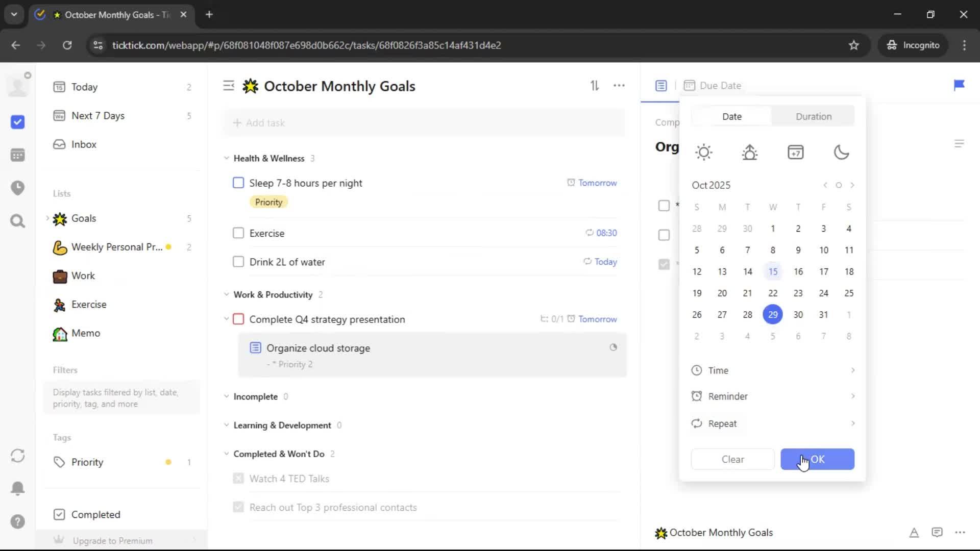Collapse the Health & Wellness section

227,158
